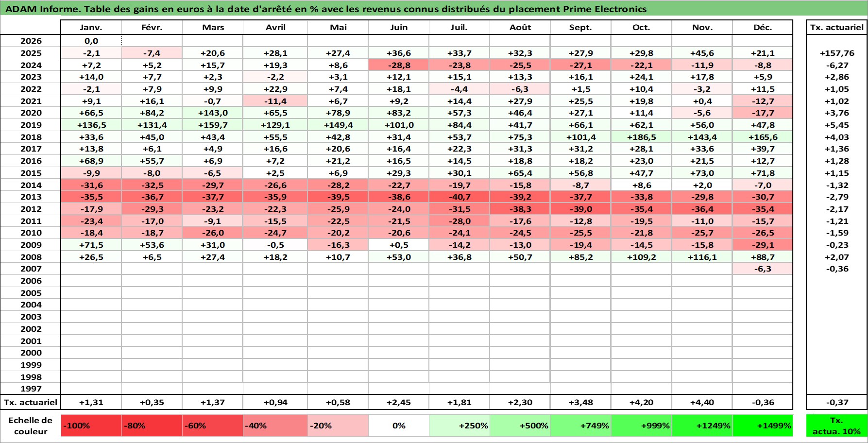
Task: Click the 2020 December cell -17,7
Action: [763, 113]
